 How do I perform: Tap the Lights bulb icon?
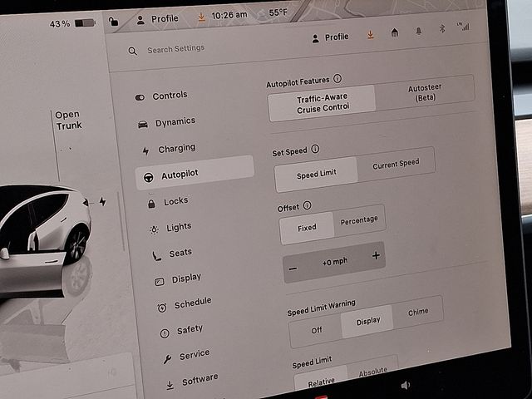(154, 229)
